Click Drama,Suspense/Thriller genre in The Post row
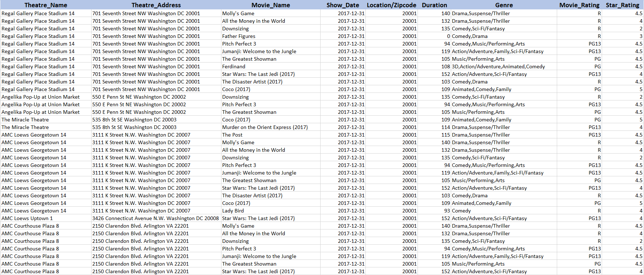The height and width of the screenshot is (275, 644). (504, 135)
